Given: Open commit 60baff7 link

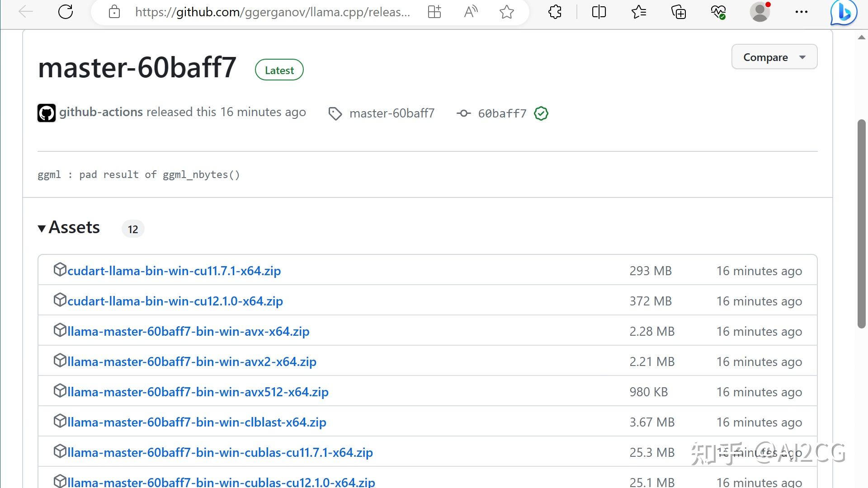Looking at the screenshot, I should tap(502, 113).
